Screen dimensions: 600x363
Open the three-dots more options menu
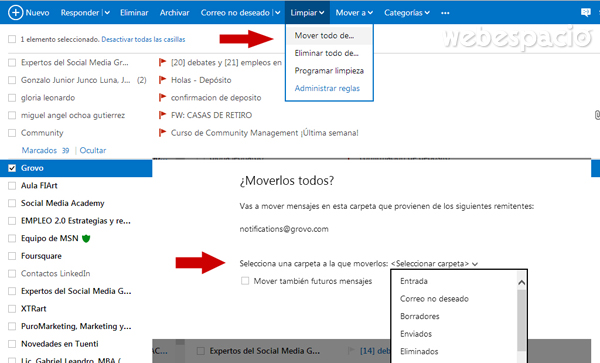click(x=445, y=13)
